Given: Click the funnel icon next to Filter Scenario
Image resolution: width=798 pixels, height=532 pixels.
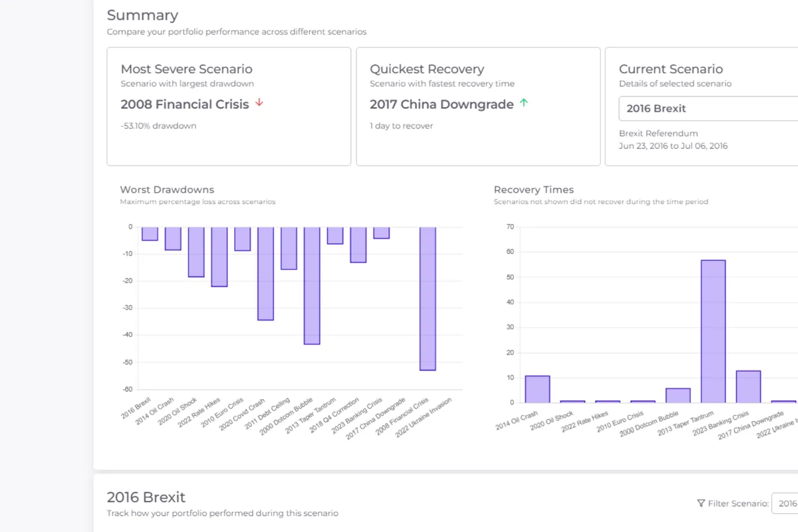Looking at the screenshot, I should tap(701, 503).
